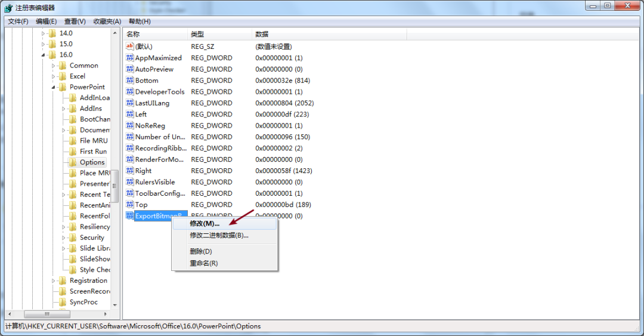Viewport: 644px width, 336px height.
Task: Click the SlideShow key folder icon
Action: click(x=73, y=258)
